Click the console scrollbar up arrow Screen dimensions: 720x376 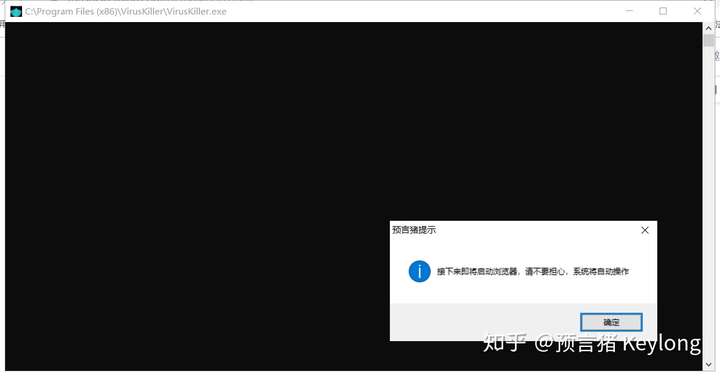pyautogui.click(x=709, y=28)
